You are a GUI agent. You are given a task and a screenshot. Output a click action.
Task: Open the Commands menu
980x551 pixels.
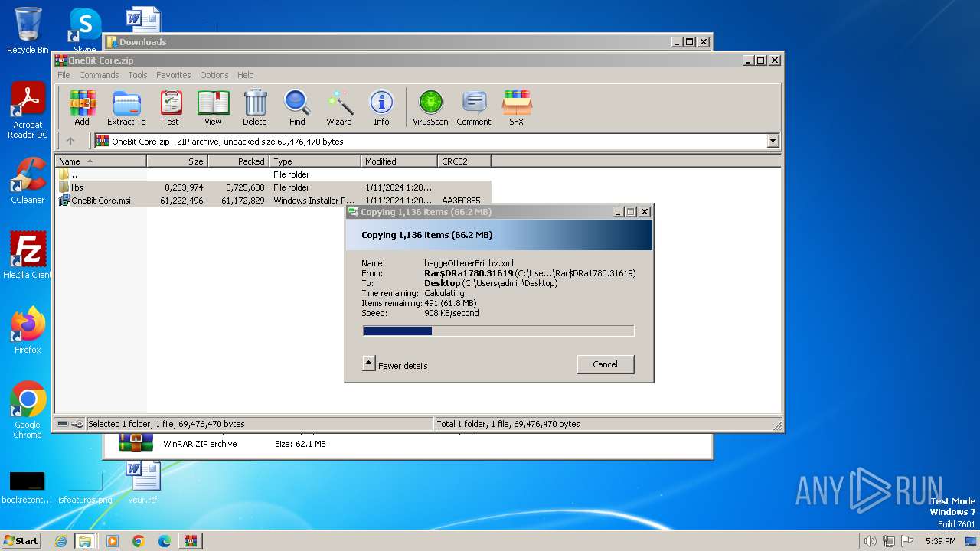(x=99, y=75)
